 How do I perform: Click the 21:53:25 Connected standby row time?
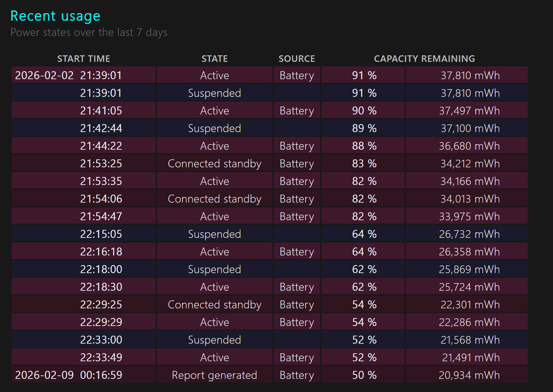[x=101, y=164]
